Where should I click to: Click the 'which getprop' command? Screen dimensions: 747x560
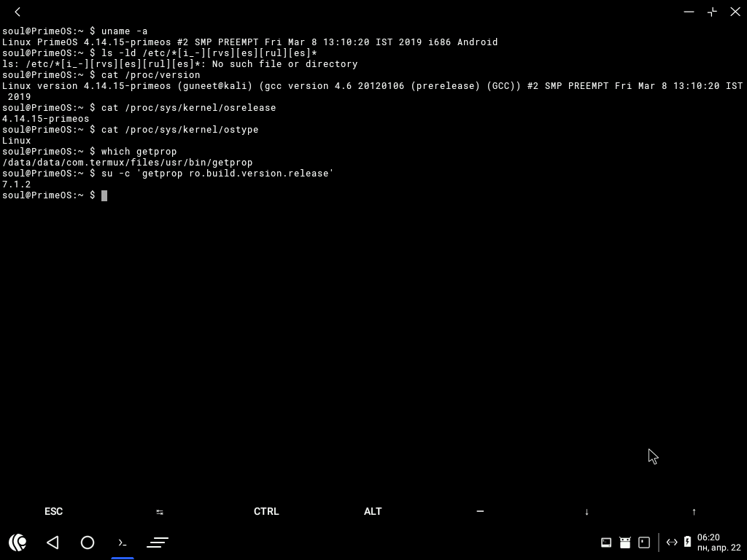tap(139, 152)
